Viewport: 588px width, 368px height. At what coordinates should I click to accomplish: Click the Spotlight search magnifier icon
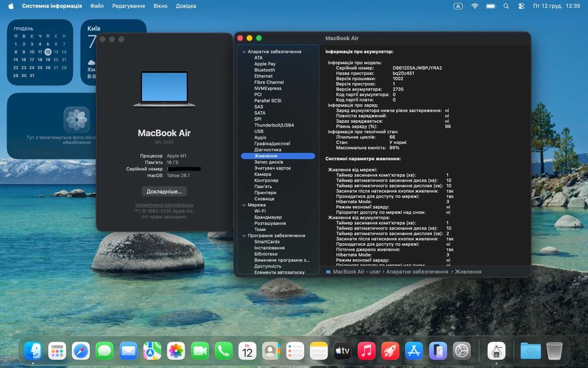pos(506,6)
